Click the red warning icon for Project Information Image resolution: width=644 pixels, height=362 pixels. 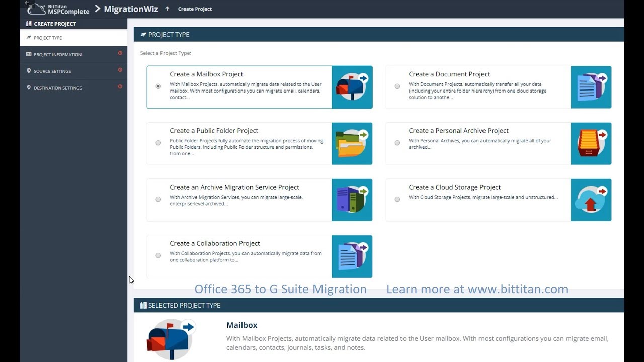(120, 53)
